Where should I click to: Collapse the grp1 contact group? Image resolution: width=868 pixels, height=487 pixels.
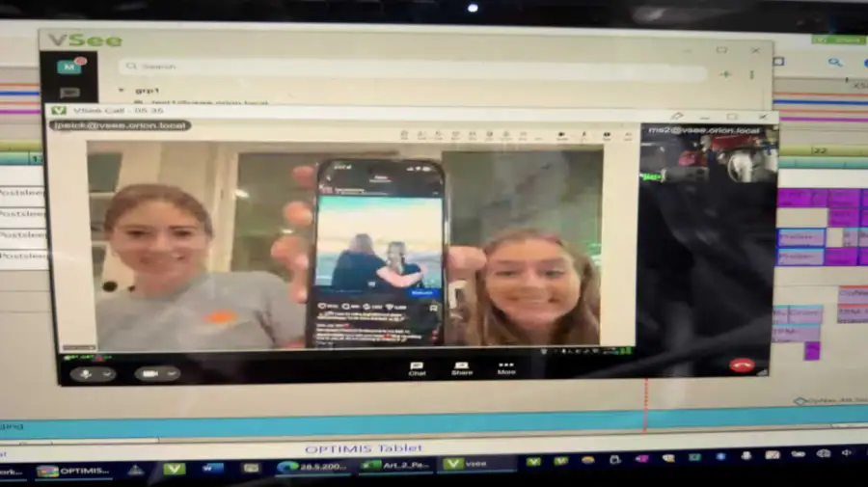(122, 90)
